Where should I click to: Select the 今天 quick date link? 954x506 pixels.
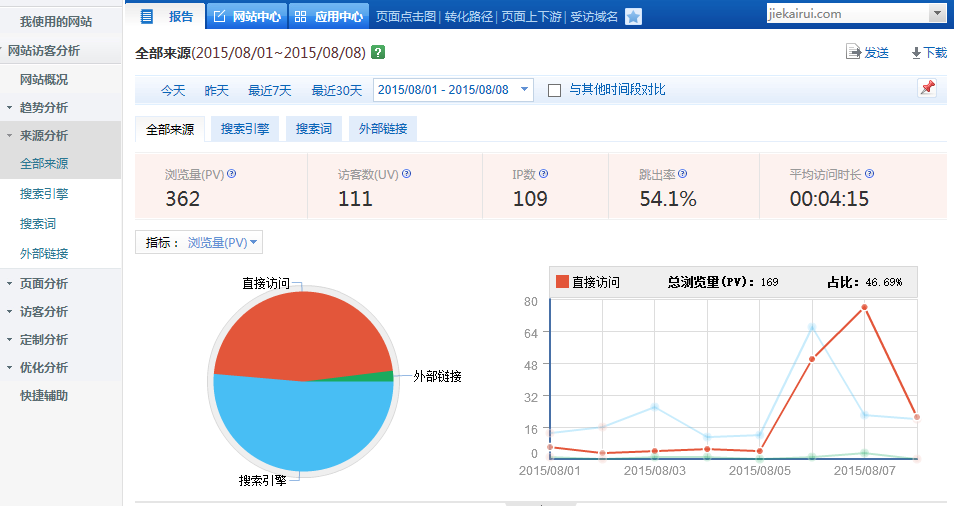click(173, 91)
